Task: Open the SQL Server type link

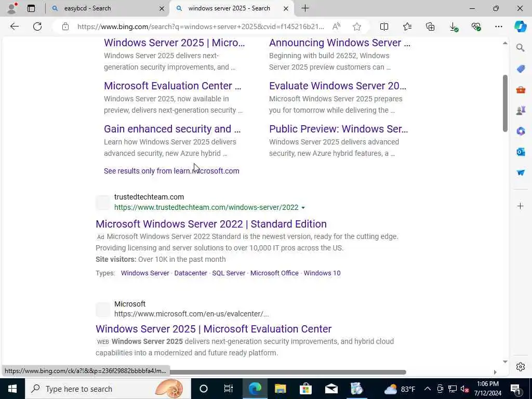Action: 229,273
